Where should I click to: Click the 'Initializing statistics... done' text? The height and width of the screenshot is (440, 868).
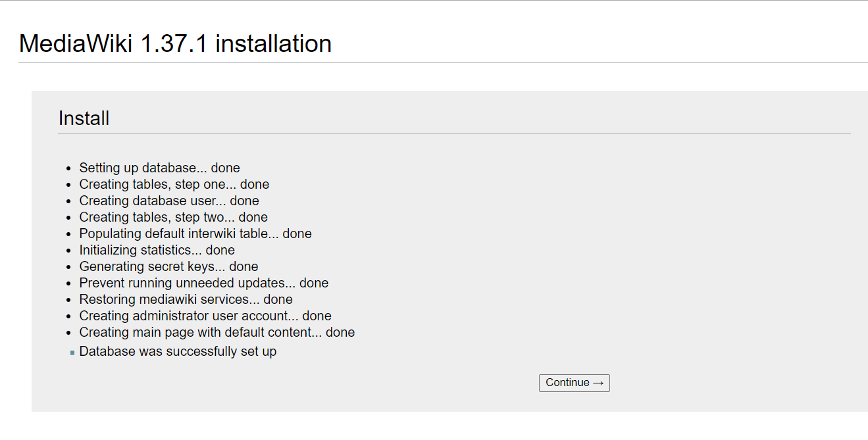tap(157, 250)
